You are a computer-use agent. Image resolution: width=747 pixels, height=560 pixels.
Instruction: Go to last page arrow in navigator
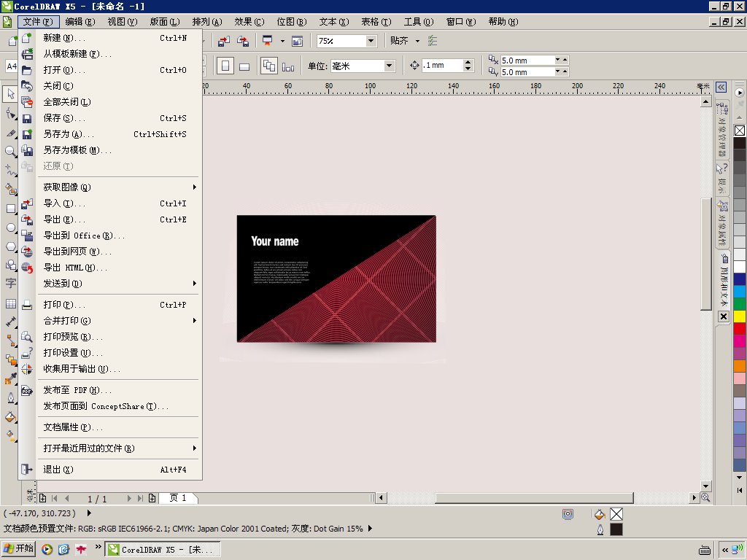140,498
